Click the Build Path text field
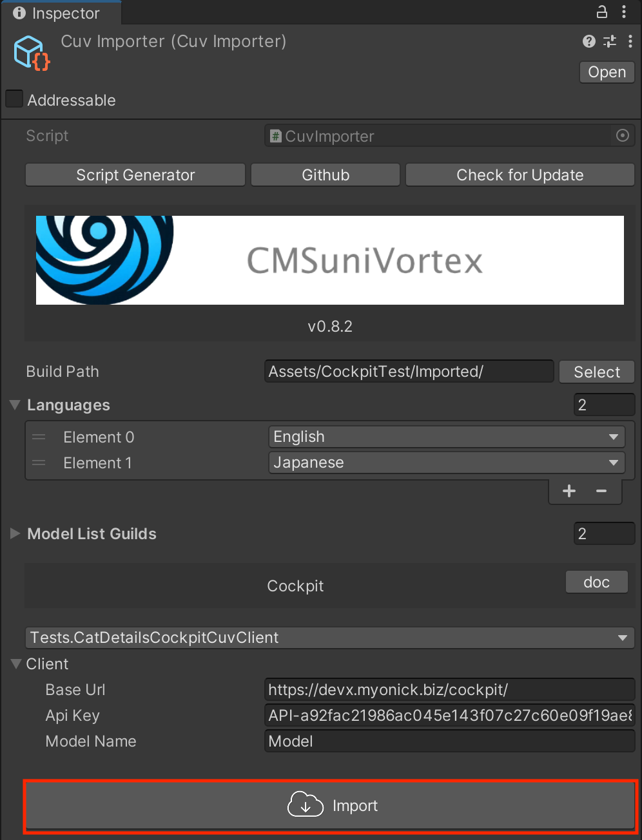 click(409, 372)
